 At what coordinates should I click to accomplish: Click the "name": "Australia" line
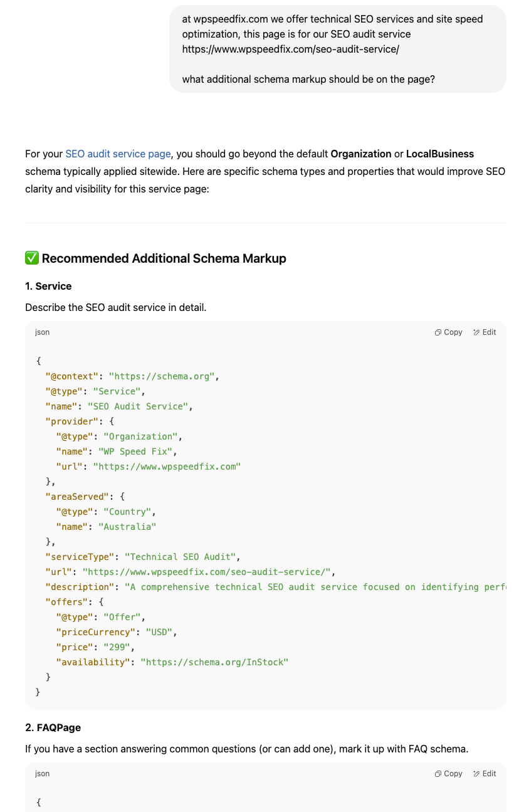click(106, 527)
